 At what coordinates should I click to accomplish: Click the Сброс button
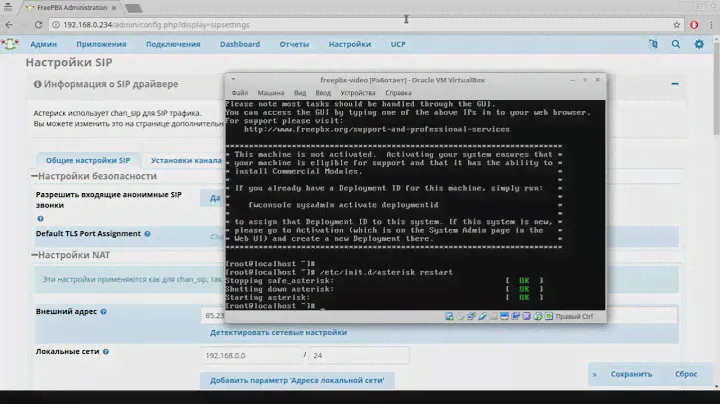(x=686, y=374)
